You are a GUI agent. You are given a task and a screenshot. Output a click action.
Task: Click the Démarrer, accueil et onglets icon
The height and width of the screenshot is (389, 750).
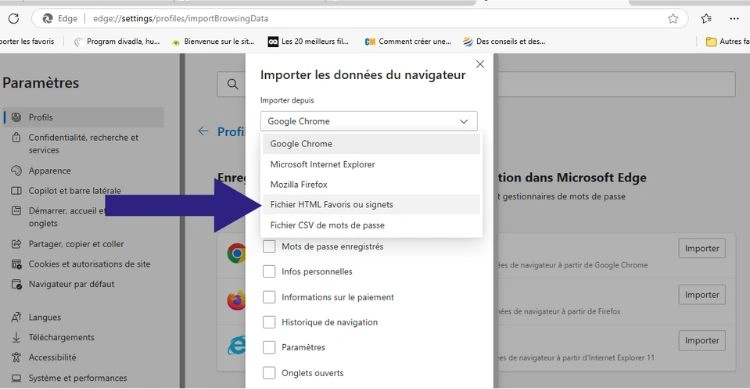pyautogui.click(x=16, y=211)
